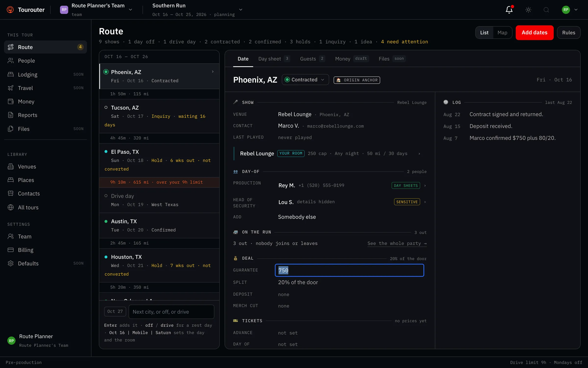
Task: Open Travel in the sidebar
Action: click(46, 88)
